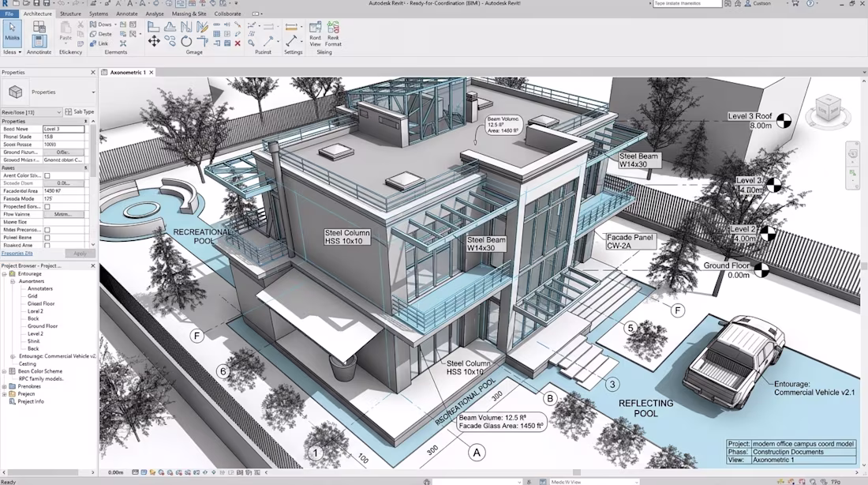Viewport: 868px width, 485px height.
Task: Click the disabled Apply button in Properties
Action: [80, 254]
